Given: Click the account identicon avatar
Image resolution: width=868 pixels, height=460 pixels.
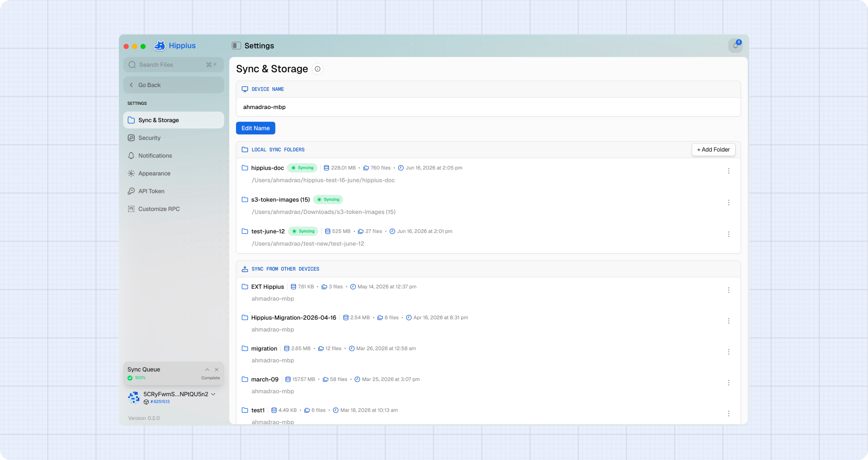Looking at the screenshot, I should point(134,397).
